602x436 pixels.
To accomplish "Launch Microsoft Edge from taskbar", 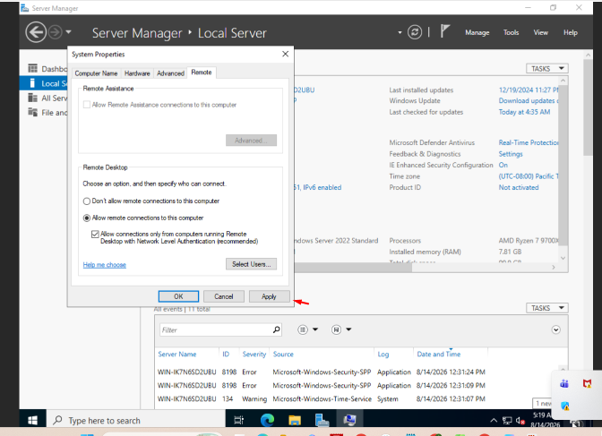I will point(267,420).
